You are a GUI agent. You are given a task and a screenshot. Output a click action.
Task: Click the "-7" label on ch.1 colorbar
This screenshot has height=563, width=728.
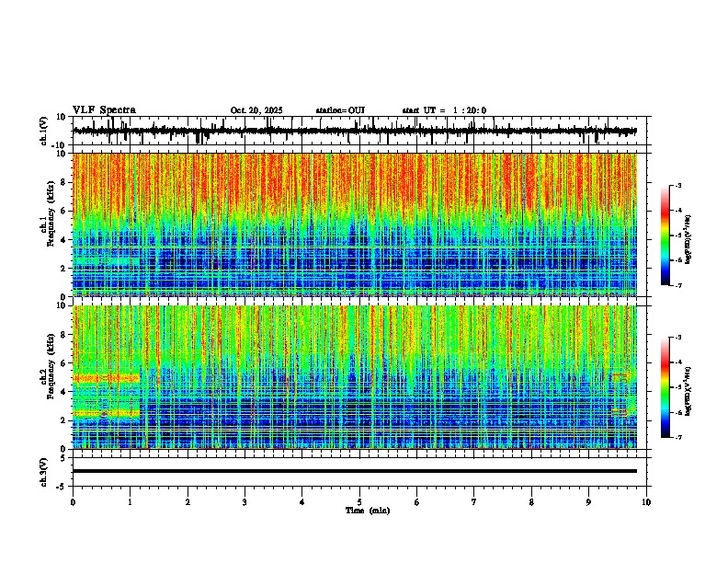(677, 285)
